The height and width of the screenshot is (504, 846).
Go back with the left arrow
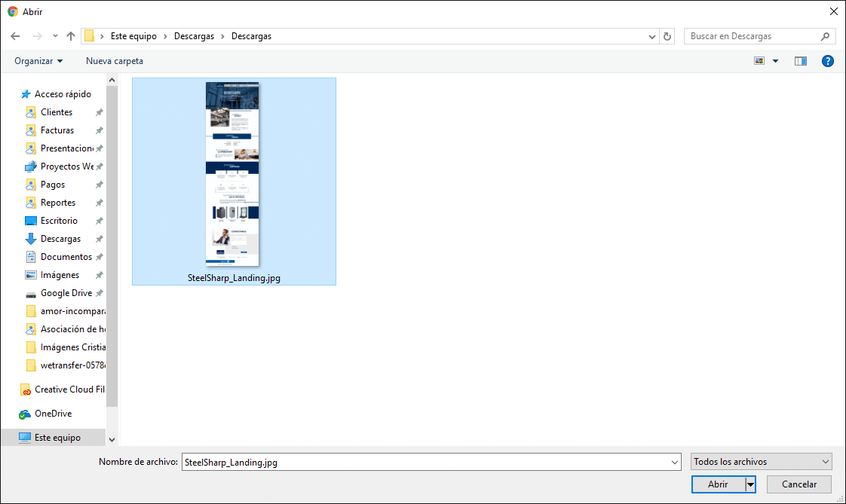tap(15, 36)
